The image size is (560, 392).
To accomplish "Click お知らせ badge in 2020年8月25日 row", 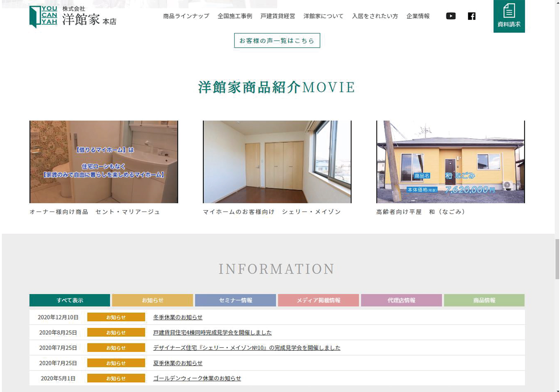I will coord(116,332).
